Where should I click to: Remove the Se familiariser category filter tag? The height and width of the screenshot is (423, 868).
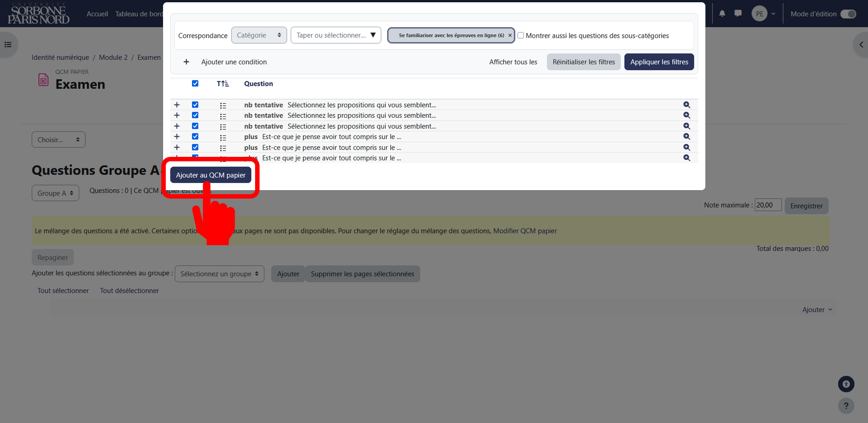tap(510, 36)
